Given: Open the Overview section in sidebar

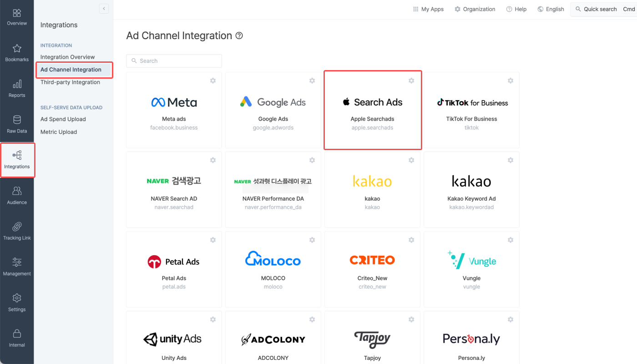Looking at the screenshot, I should pyautogui.click(x=17, y=17).
